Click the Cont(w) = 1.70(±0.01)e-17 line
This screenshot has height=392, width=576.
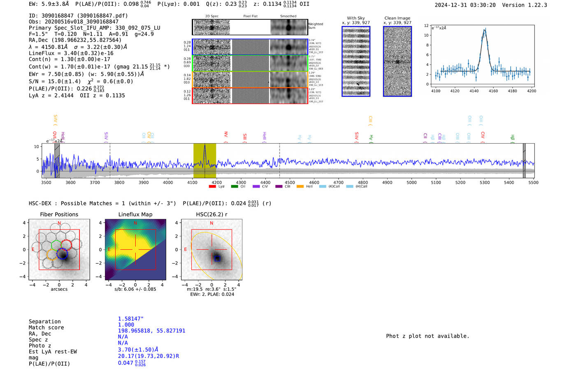point(99,66)
